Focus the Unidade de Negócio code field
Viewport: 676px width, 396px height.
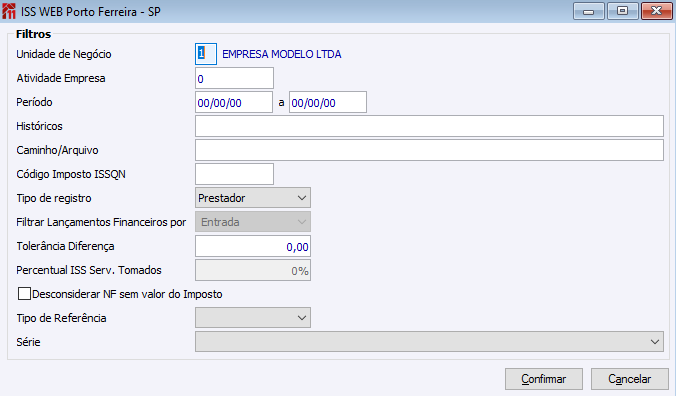pos(206,54)
